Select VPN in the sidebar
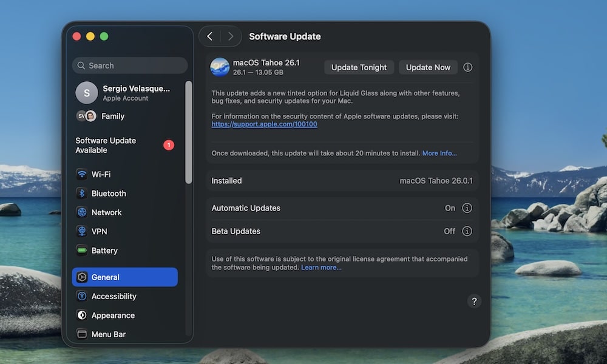 tap(99, 231)
